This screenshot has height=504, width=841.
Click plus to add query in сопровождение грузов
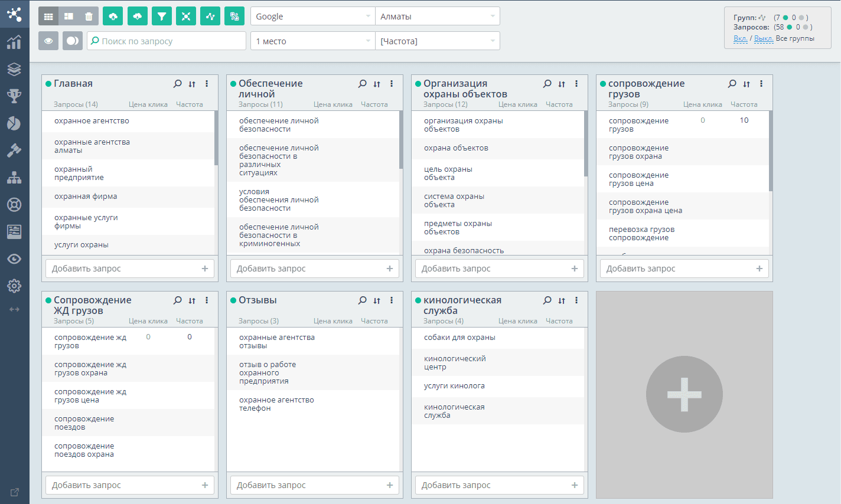coord(759,269)
